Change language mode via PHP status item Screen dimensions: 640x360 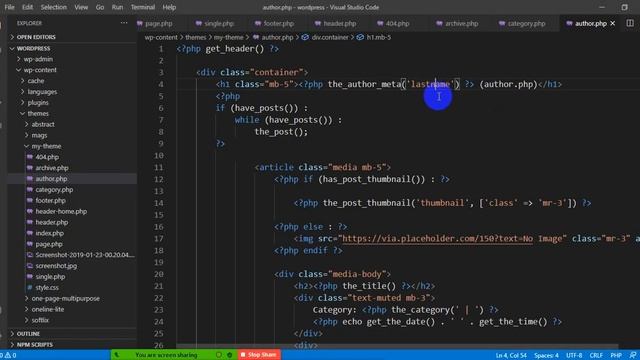[616, 356]
